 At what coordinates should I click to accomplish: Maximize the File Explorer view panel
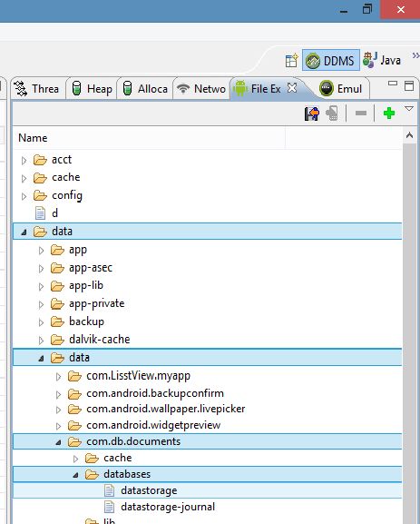click(x=409, y=85)
